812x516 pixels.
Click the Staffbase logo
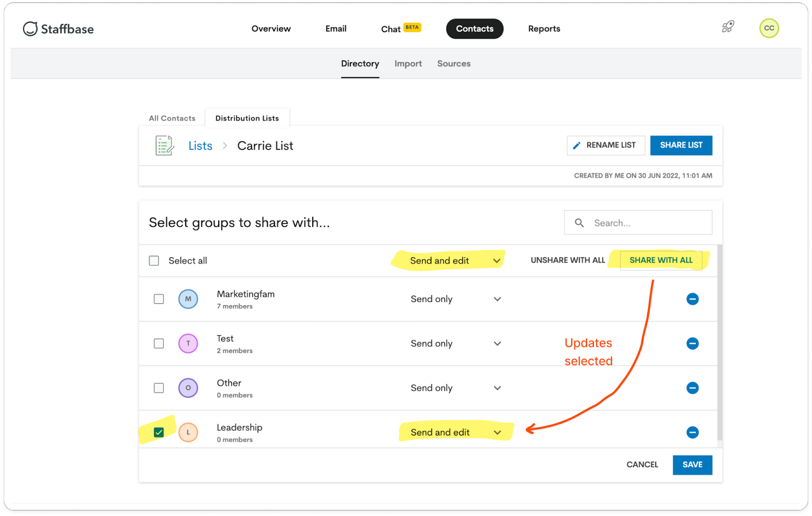click(x=58, y=29)
